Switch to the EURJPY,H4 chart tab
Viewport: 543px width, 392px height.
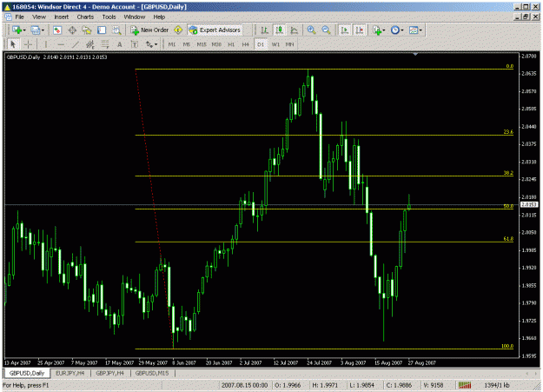click(x=70, y=373)
